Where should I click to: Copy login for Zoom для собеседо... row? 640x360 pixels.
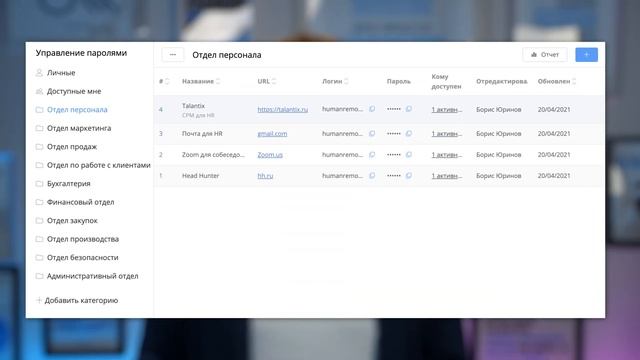click(x=372, y=155)
